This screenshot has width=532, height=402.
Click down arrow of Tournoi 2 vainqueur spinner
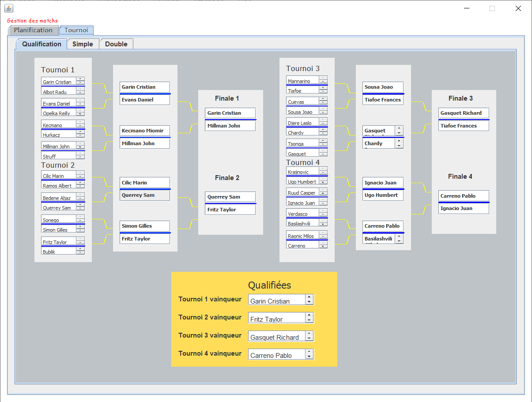(309, 320)
